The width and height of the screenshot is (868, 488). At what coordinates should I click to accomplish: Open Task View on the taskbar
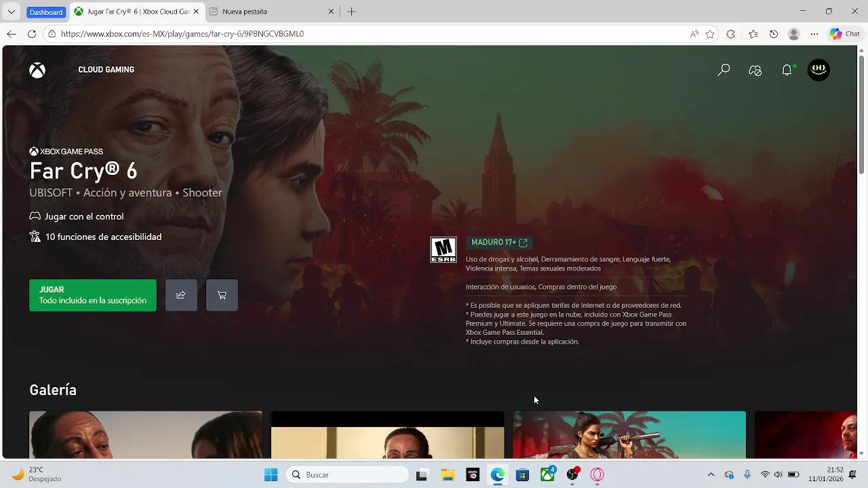[422, 475]
